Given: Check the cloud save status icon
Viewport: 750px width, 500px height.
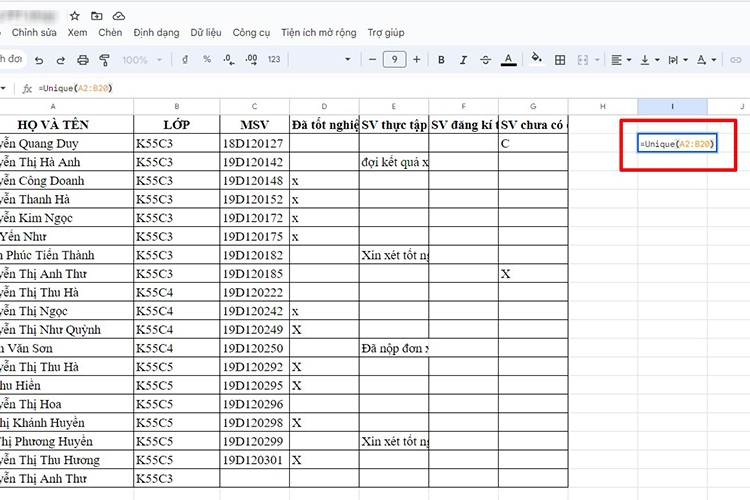Looking at the screenshot, I should [119, 16].
